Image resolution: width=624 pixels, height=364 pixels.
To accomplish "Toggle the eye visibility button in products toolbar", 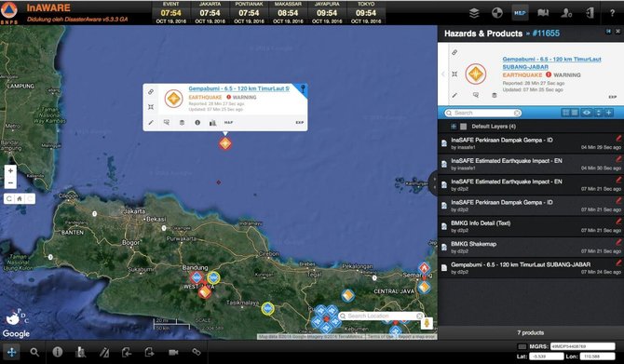I will point(587,113).
